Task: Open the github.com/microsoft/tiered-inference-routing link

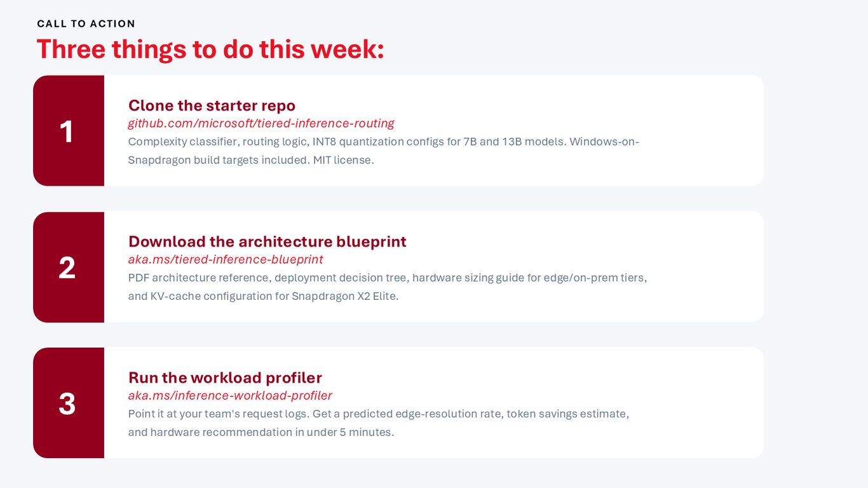Action: pyautogui.click(x=261, y=123)
